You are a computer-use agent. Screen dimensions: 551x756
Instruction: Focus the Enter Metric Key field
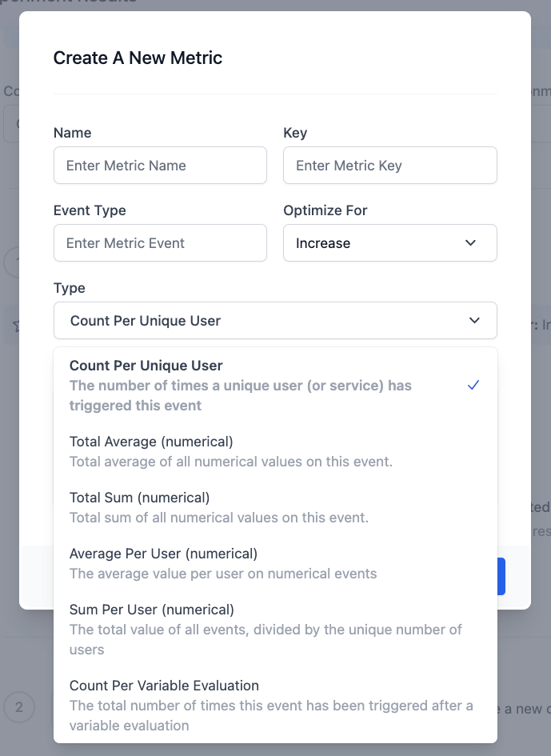click(x=390, y=166)
